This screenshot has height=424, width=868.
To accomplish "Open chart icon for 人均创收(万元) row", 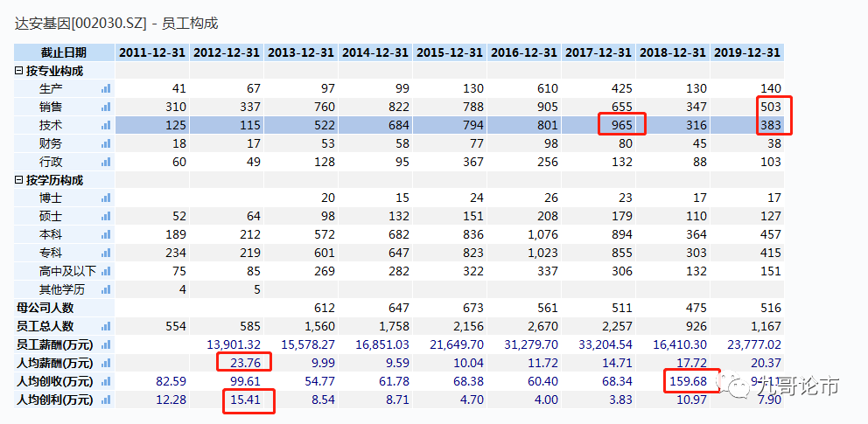I will [x=106, y=381].
